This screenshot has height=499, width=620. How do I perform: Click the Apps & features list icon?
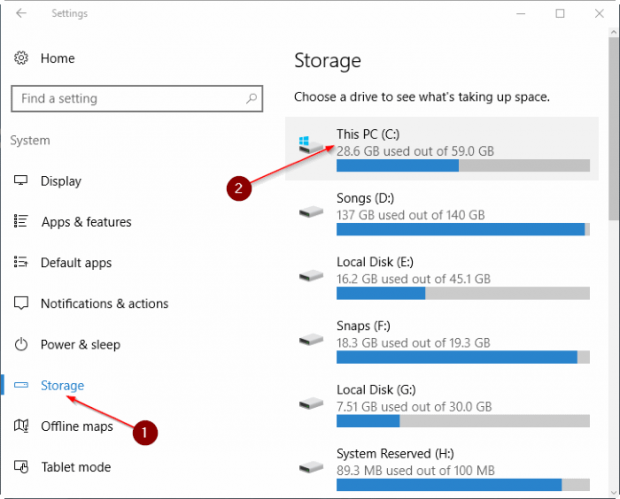21,222
